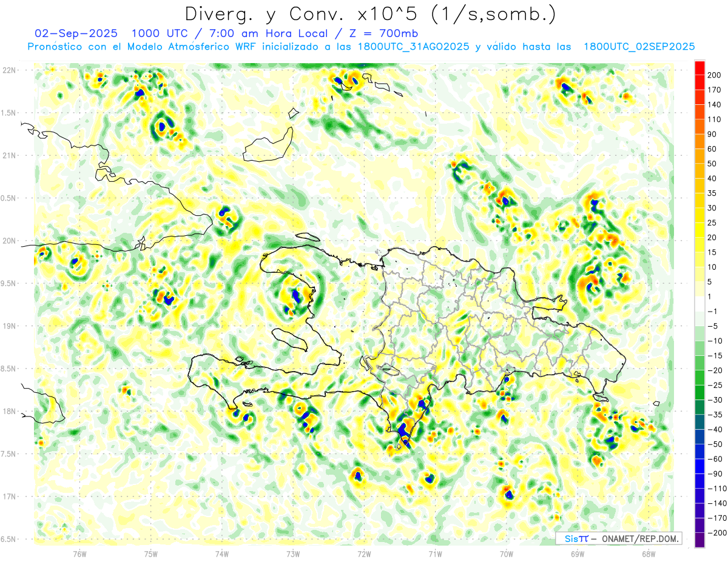Click the '68W' longitude label
Screen dimensions: 728x562
pyautogui.click(x=649, y=554)
